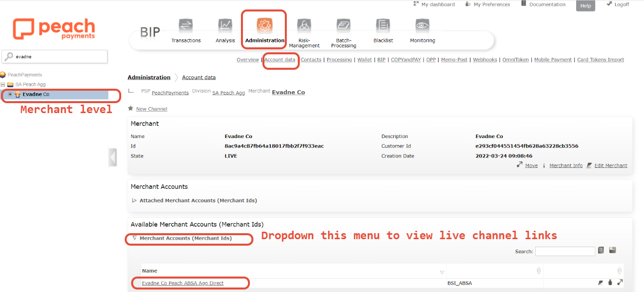Screen dimensions: 644x292
Task: Click the Administration breadcrumb
Action: click(149, 77)
